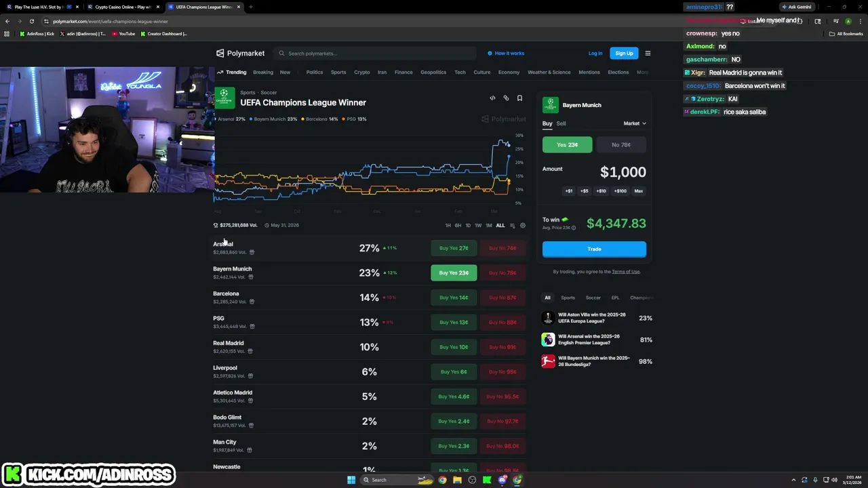Select the ALL chart range
868x488 pixels.
[x=500, y=226]
